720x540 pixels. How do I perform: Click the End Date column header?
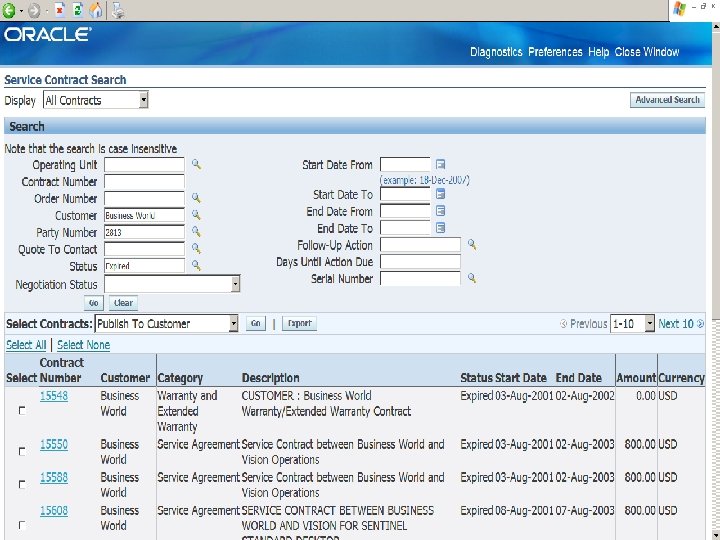(579, 378)
